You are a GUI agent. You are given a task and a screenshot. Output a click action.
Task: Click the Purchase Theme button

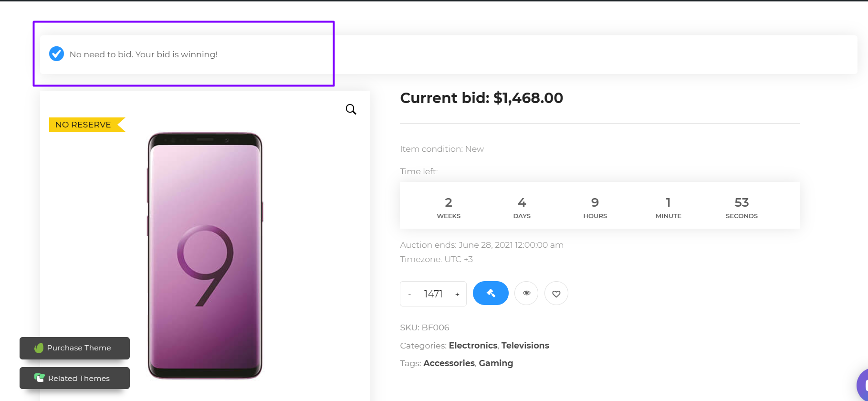click(x=74, y=348)
